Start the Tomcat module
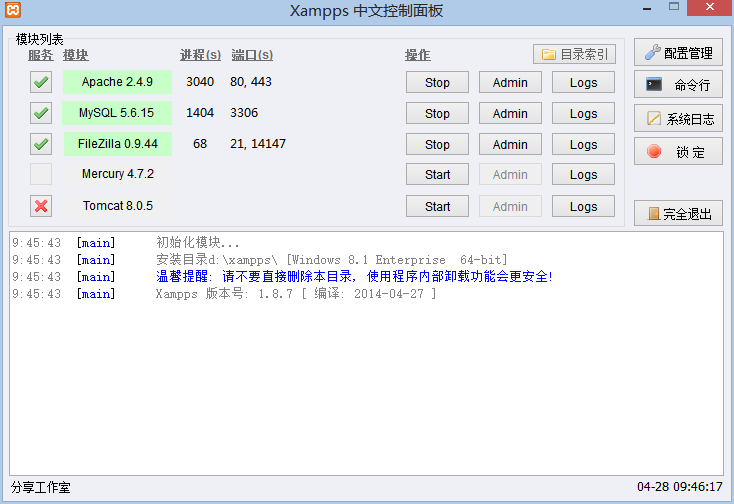Image resolution: width=734 pixels, height=504 pixels. [x=437, y=207]
